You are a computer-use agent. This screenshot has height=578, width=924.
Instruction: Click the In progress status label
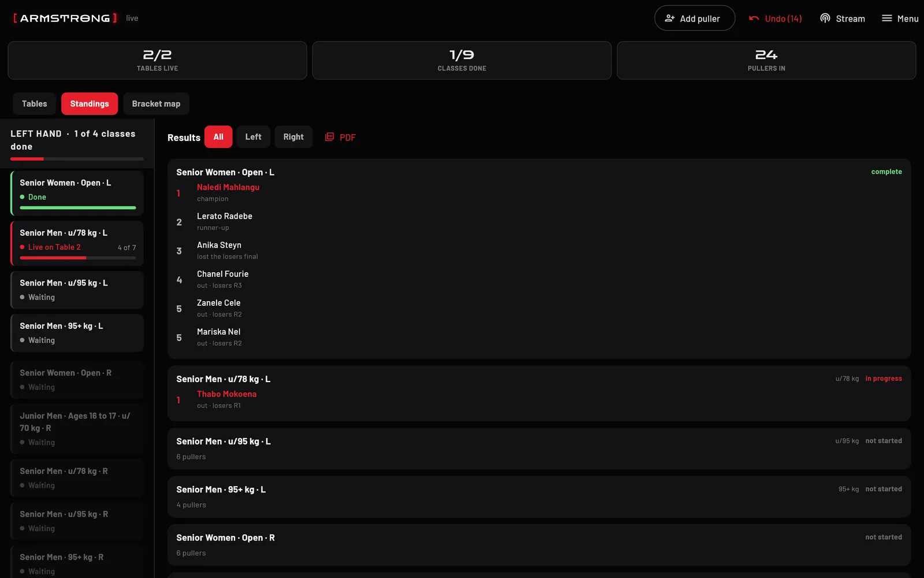(x=884, y=379)
